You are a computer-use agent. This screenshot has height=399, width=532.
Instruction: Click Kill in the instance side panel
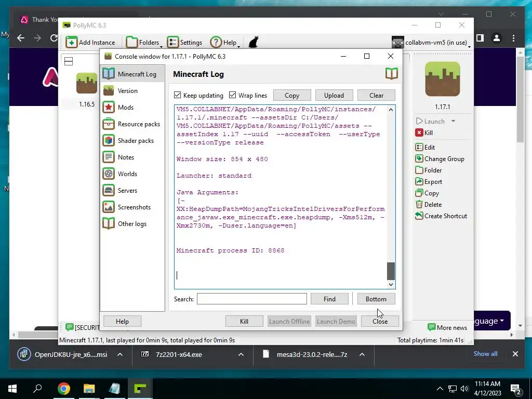pyautogui.click(x=424, y=132)
